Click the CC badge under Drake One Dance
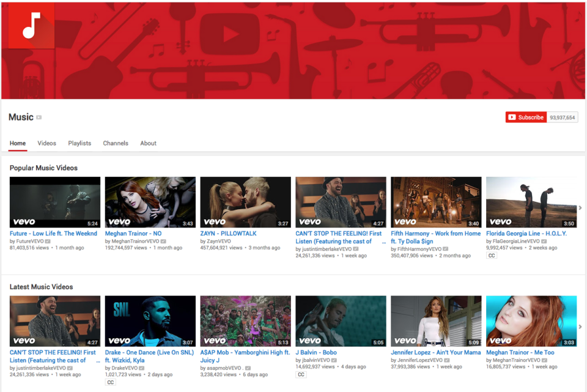 tap(110, 382)
